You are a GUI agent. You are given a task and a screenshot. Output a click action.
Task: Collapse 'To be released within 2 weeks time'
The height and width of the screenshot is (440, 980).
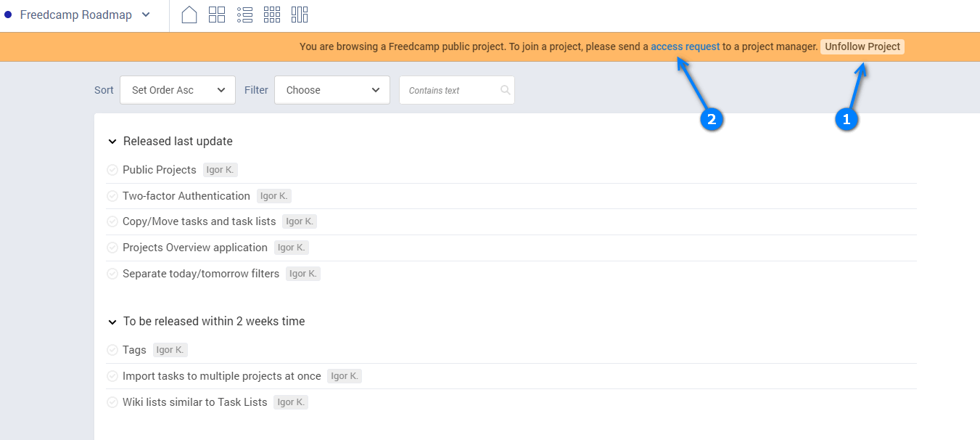112,322
